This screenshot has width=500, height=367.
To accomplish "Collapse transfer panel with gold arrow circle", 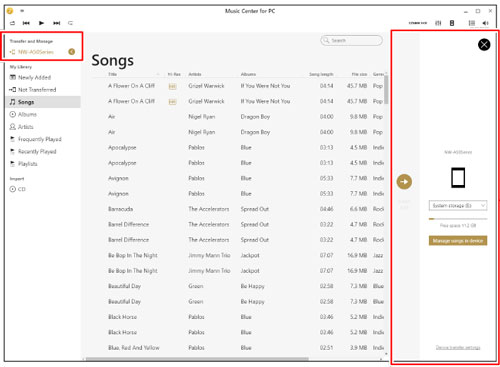I will (72, 52).
